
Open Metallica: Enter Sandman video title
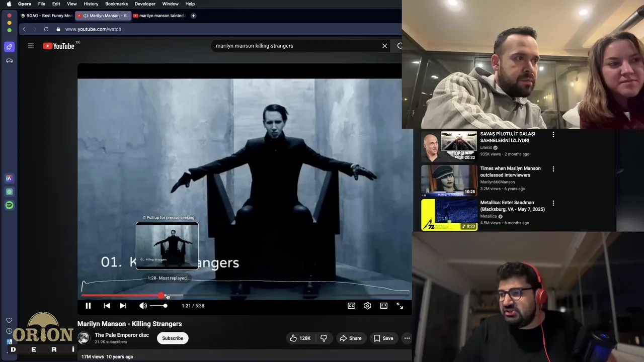point(512,206)
